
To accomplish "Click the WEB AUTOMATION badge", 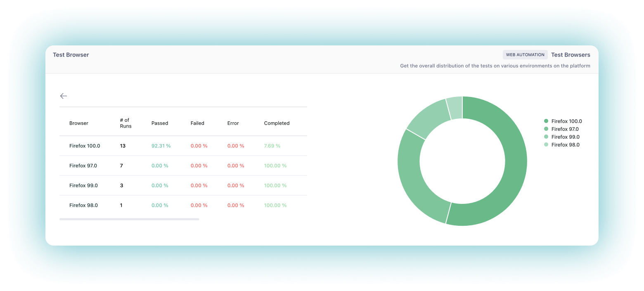I will pos(525,55).
